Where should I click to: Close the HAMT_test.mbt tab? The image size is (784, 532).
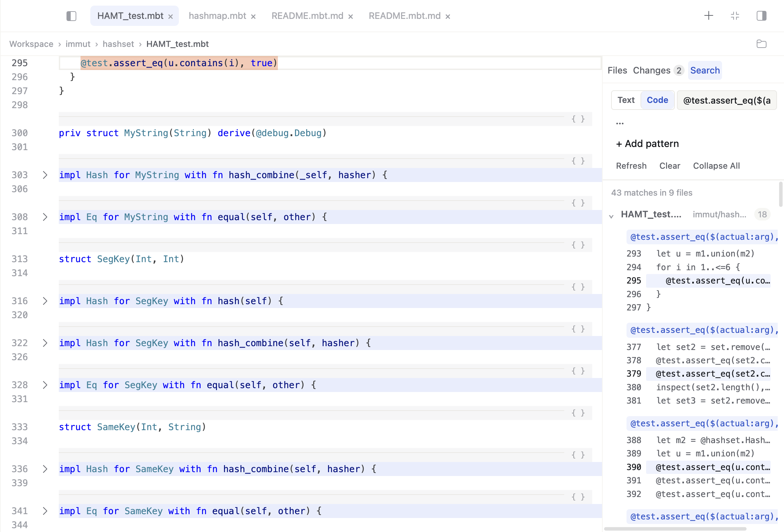(170, 16)
